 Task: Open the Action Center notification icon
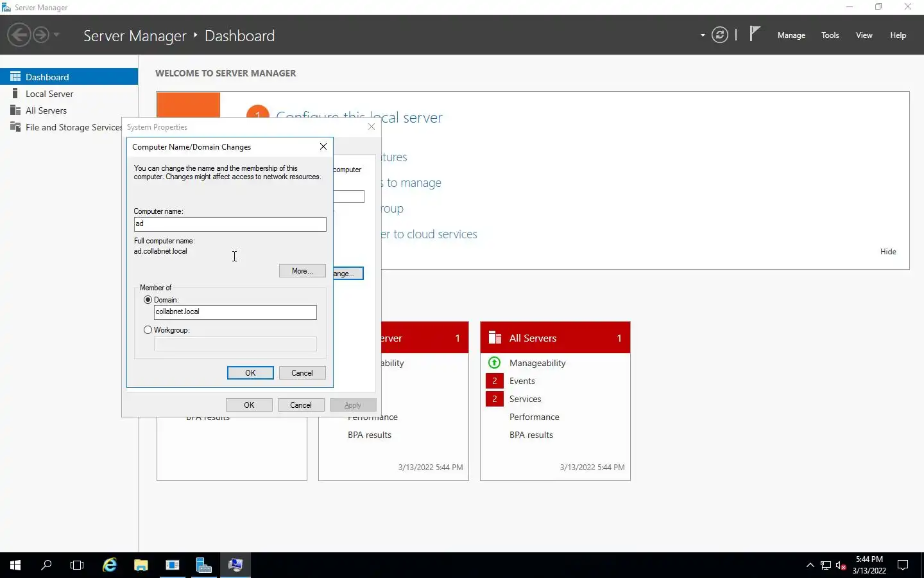click(x=903, y=565)
